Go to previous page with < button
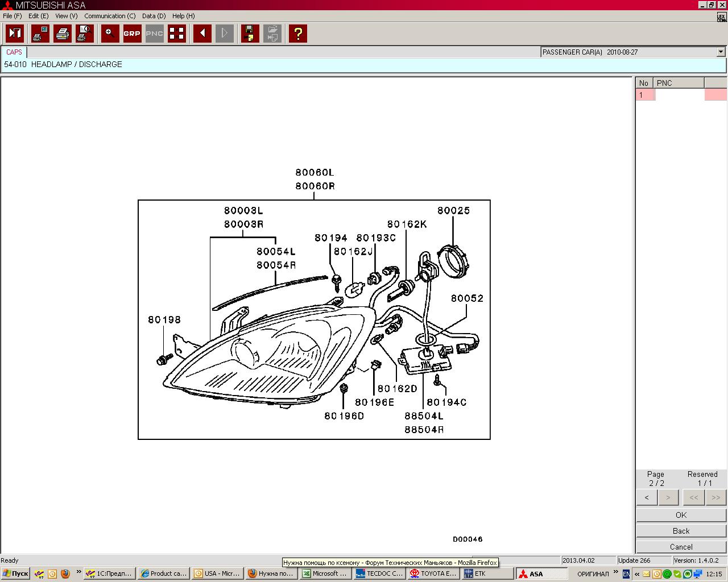Image resolution: width=728 pixels, height=582 pixels. tap(647, 497)
